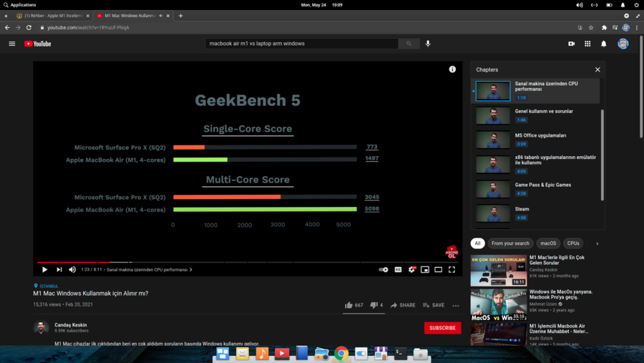Subscribe to Candaş Keskin channel
644x363 pixels.
(442, 328)
